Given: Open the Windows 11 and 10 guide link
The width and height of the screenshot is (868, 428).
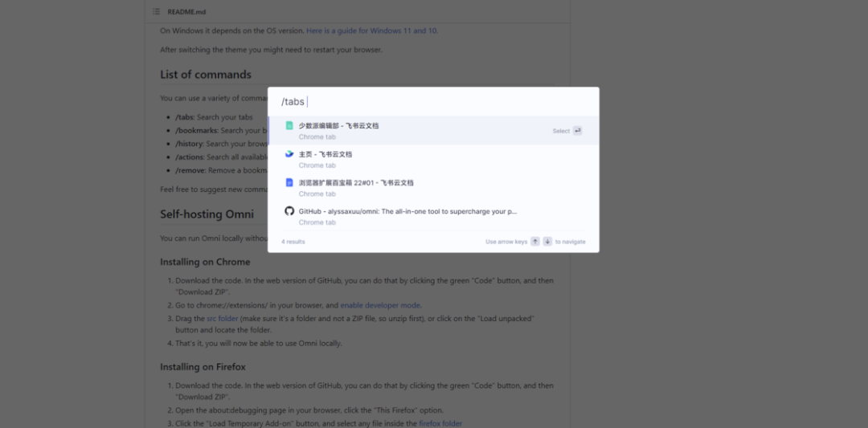Looking at the screenshot, I should point(371,31).
